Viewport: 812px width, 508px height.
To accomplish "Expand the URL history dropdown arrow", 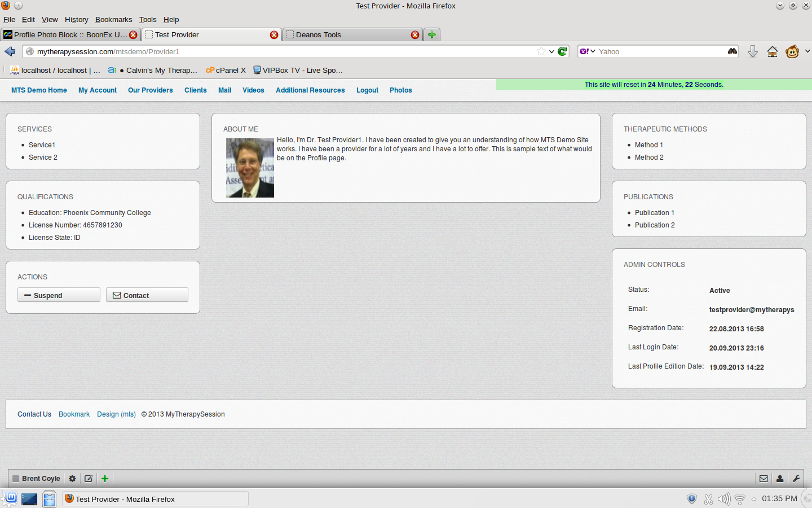I will click(551, 51).
